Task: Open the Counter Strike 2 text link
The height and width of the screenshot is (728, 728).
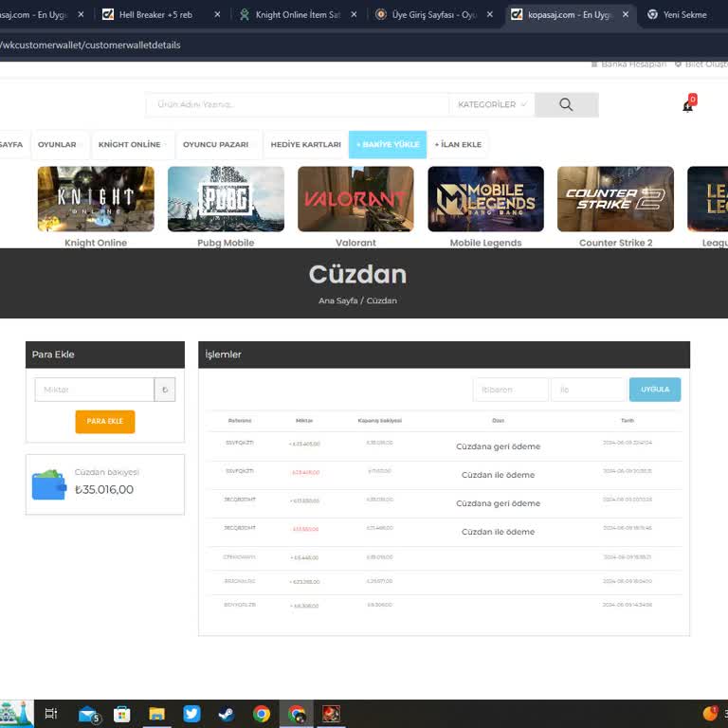Action: (615, 243)
